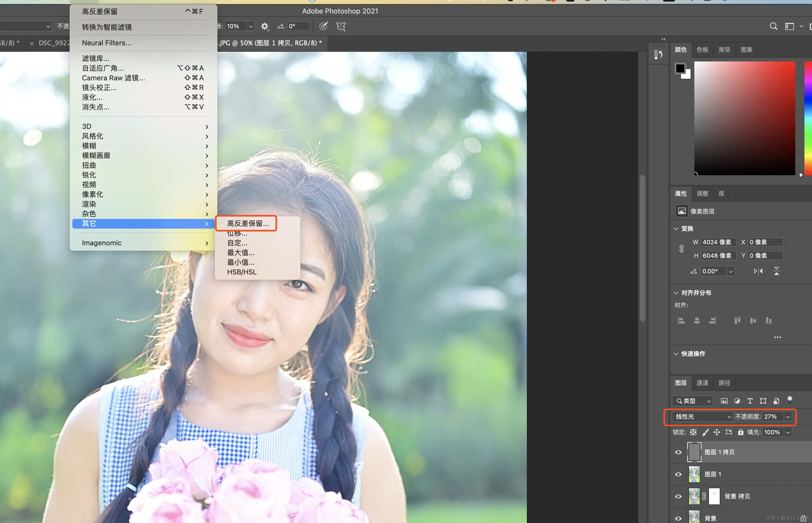Image resolution: width=812 pixels, height=523 pixels.
Task: Open the 线性光 blend mode dropdown
Action: click(702, 416)
